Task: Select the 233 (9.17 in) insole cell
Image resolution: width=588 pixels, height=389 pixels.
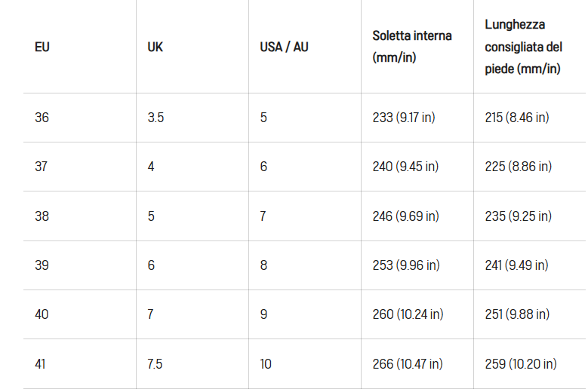Action: [403, 118]
